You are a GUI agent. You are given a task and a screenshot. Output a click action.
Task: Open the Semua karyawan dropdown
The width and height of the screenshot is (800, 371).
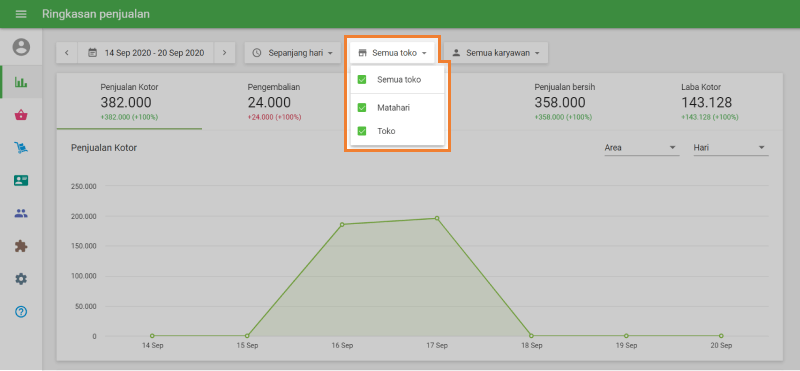click(495, 53)
